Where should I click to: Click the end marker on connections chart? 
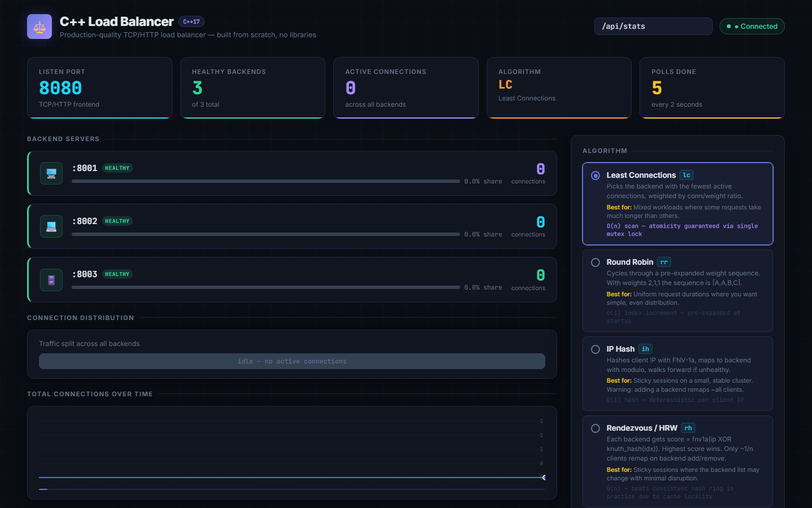[544, 478]
